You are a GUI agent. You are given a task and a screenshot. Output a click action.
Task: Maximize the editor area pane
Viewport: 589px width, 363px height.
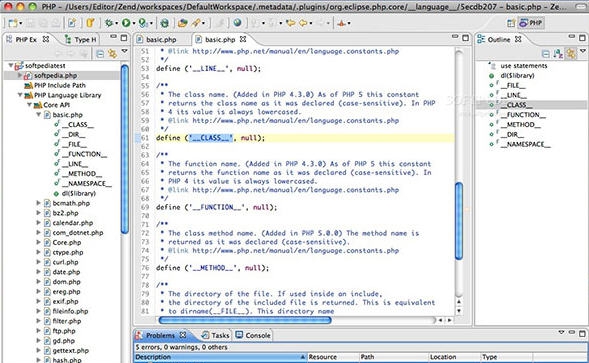(x=466, y=38)
